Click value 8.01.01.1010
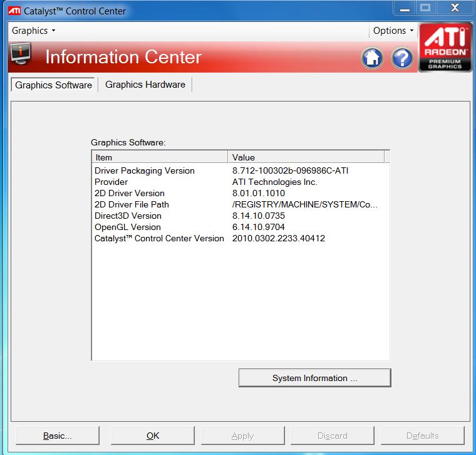476x455 pixels. (x=259, y=193)
